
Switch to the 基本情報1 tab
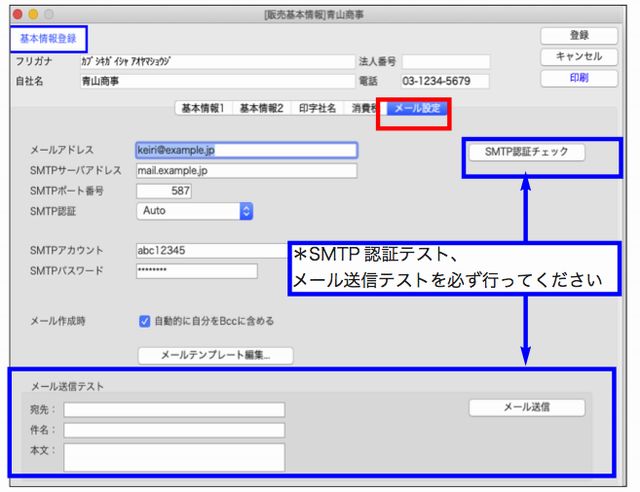(x=202, y=108)
